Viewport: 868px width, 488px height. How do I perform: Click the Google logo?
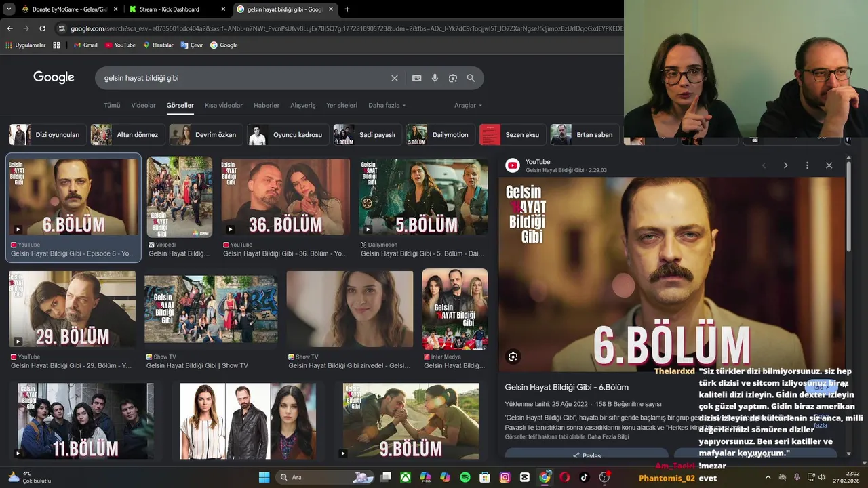54,77
